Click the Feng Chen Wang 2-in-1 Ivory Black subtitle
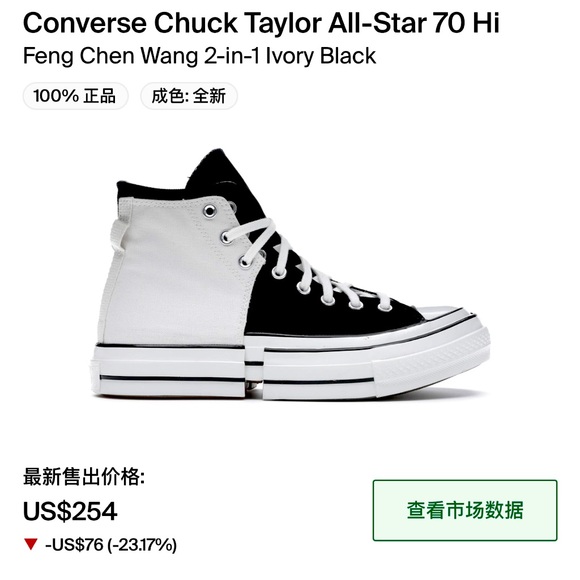The image size is (580, 580). [x=199, y=56]
